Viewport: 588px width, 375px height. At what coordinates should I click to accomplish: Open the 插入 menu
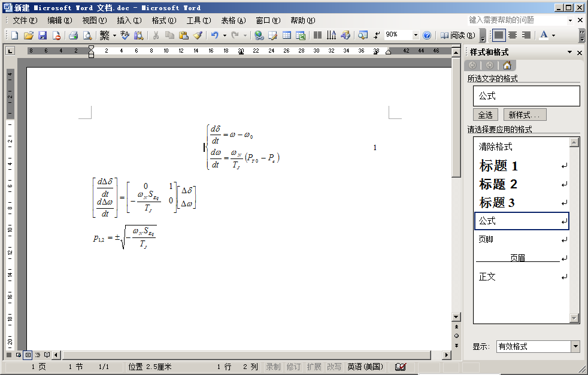[129, 20]
